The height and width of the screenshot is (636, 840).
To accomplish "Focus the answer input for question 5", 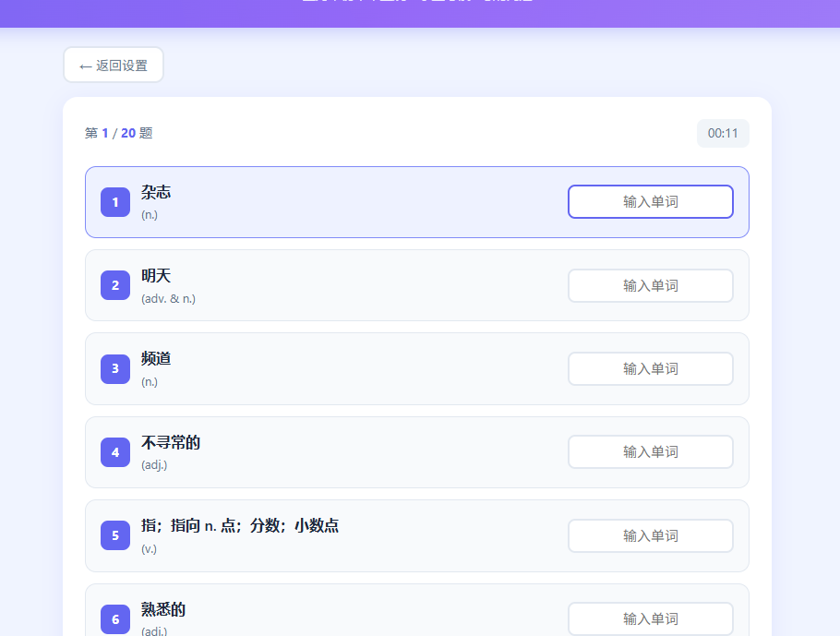I will coord(650,535).
